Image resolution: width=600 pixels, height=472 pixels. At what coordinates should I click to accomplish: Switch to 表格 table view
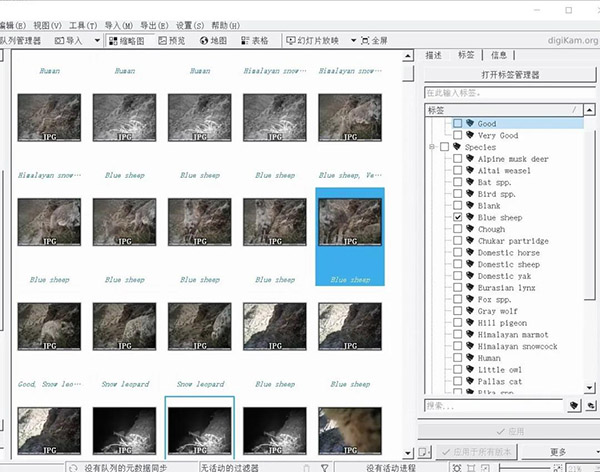click(x=254, y=41)
